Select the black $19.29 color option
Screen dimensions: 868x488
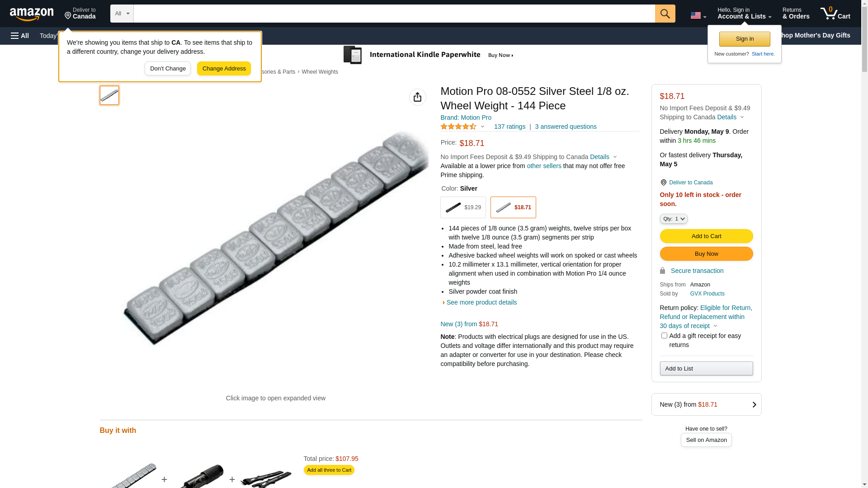(x=463, y=207)
